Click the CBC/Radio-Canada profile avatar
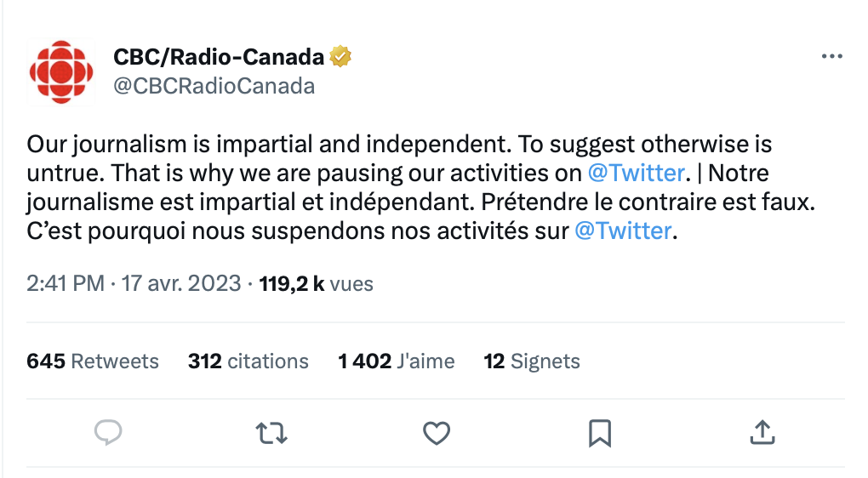Viewport: 868px width, 478px height. 61,72
